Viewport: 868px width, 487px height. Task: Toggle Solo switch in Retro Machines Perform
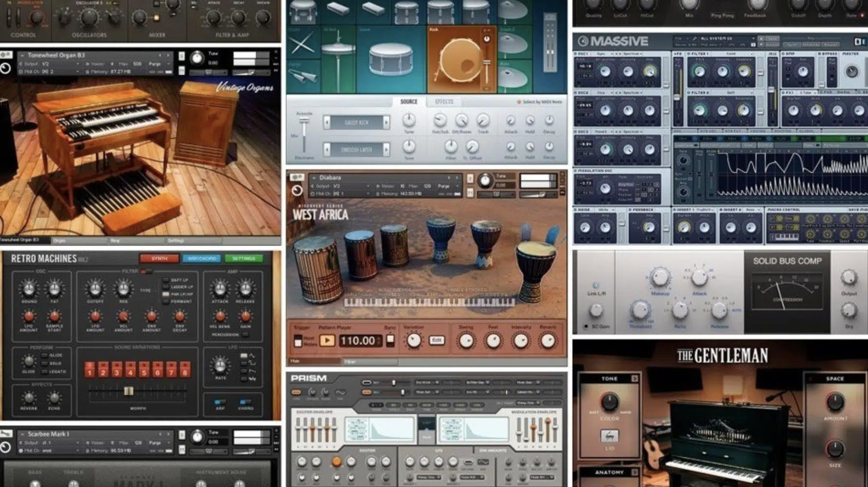[44, 363]
